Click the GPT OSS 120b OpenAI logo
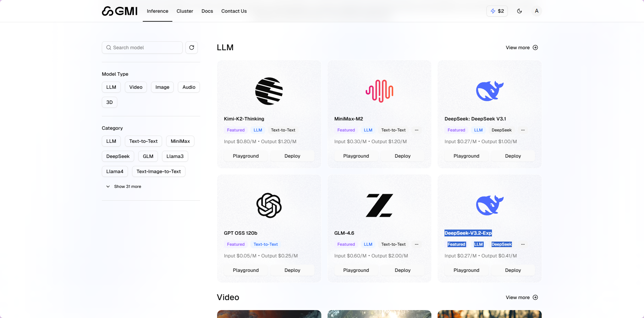This screenshot has width=644, height=318. [x=269, y=205]
